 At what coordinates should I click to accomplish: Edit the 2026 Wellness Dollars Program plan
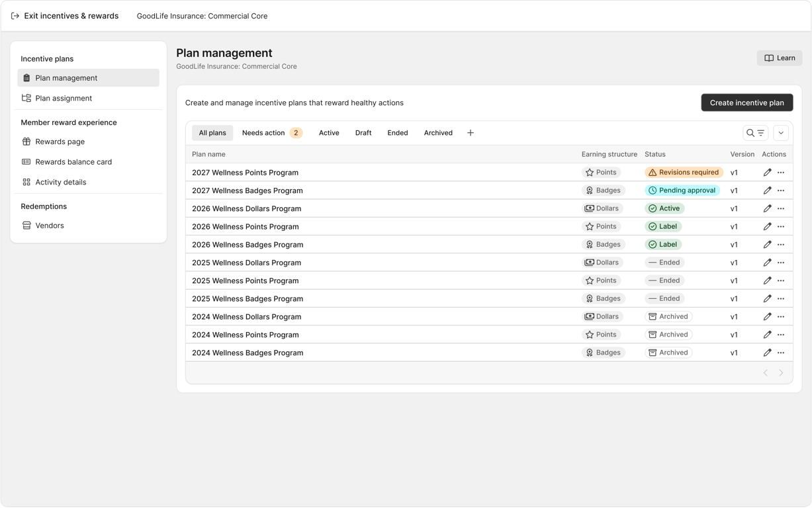[767, 208]
